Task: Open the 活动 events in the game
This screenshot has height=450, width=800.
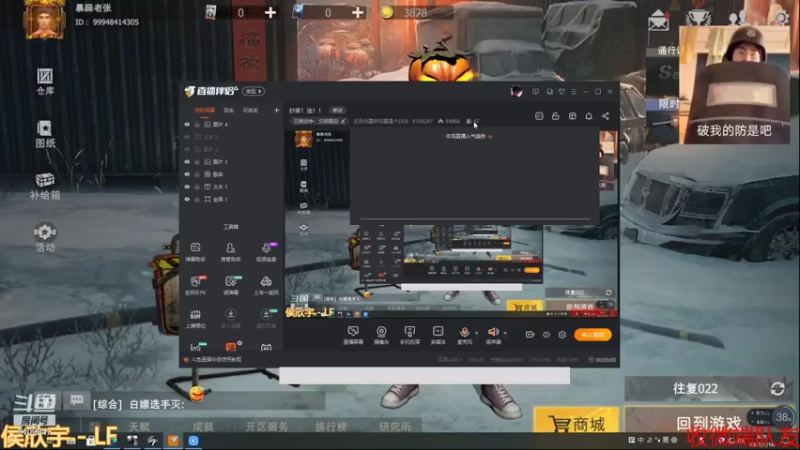Action: click(x=45, y=238)
